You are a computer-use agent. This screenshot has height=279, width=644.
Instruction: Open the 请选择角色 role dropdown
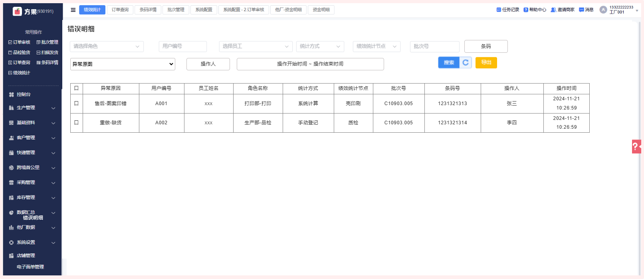(106, 46)
